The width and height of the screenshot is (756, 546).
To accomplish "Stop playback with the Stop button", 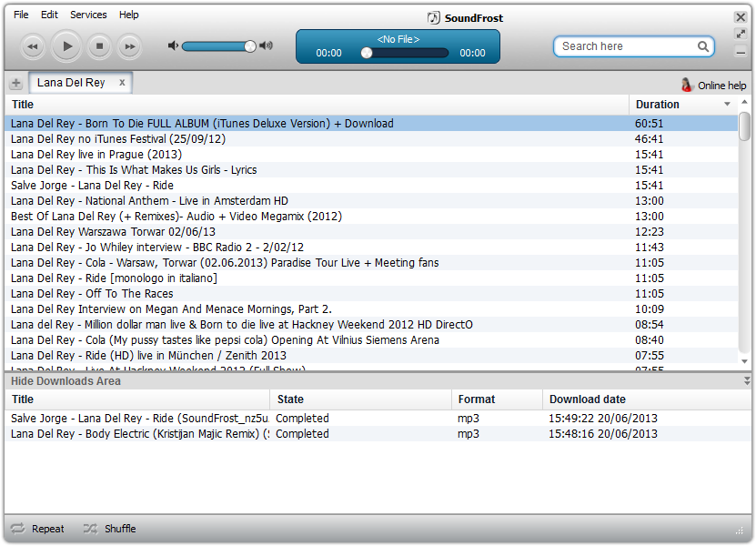I will pos(99,46).
